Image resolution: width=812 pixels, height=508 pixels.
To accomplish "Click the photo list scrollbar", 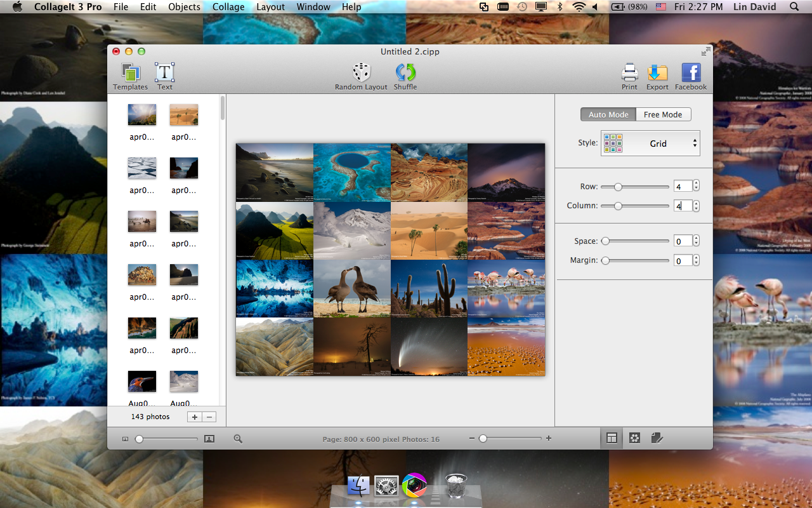I will point(223,108).
